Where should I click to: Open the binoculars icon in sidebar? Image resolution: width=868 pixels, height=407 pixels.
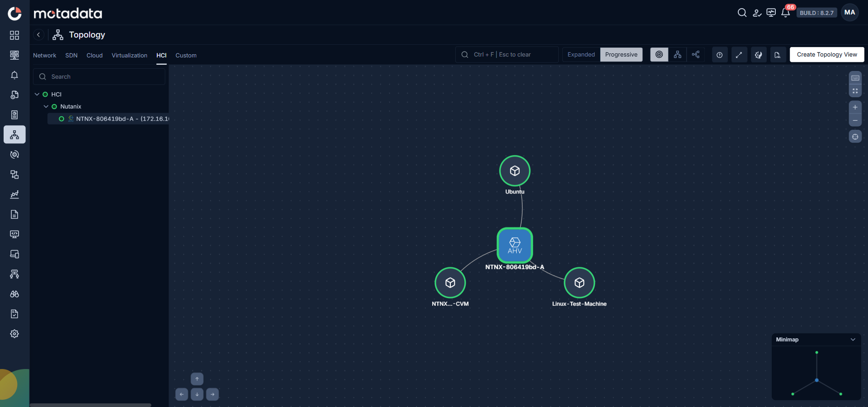[14, 294]
